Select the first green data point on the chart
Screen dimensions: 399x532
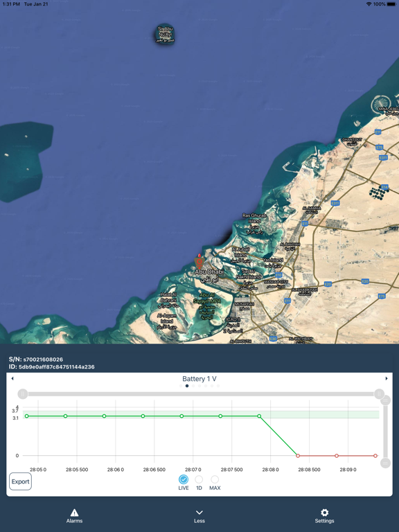pos(27,416)
